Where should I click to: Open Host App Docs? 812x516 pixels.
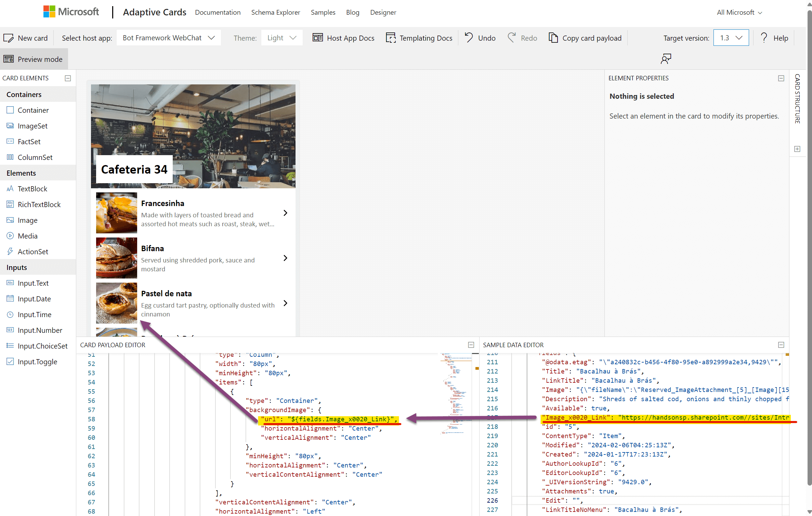tap(343, 38)
